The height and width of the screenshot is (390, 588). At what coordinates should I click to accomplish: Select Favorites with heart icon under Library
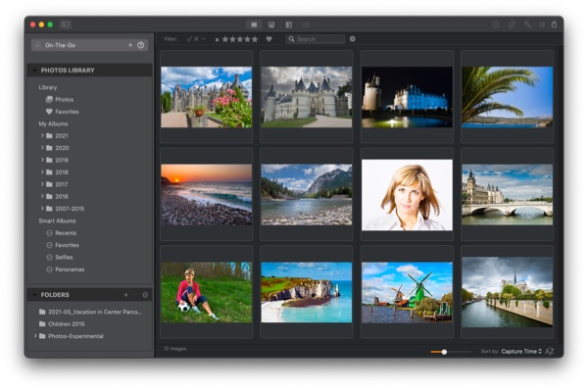[x=63, y=112]
